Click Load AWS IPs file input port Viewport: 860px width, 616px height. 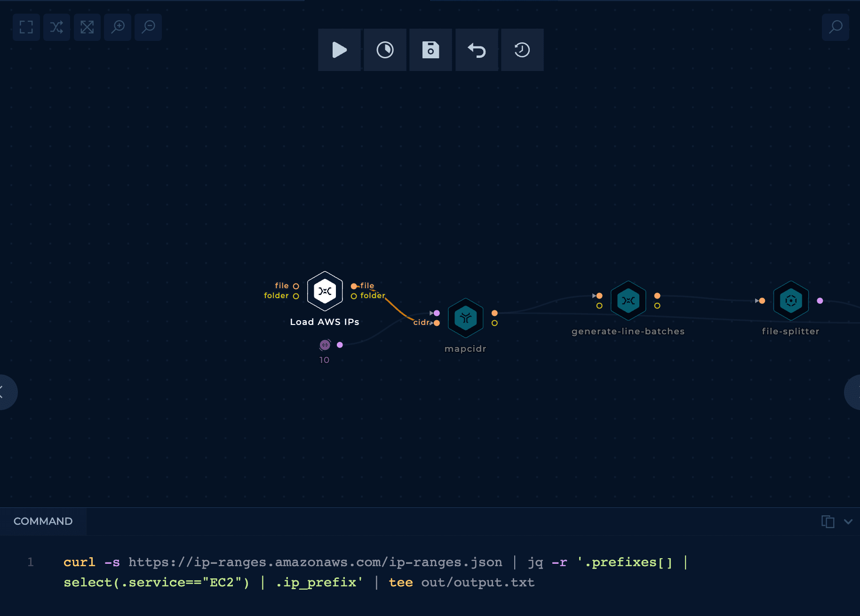point(296,286)
